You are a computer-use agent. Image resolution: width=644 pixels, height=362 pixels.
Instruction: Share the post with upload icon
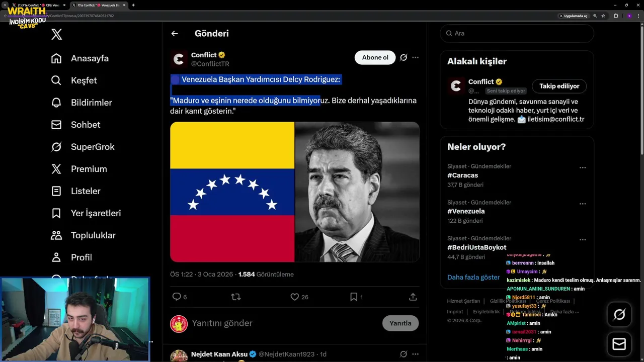pos(413,297)
